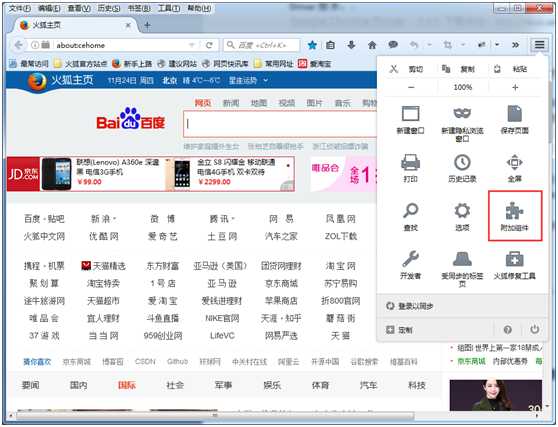Open the 亚马逊 site link
The width and height of the screenshot is (558, 427).
222,283
